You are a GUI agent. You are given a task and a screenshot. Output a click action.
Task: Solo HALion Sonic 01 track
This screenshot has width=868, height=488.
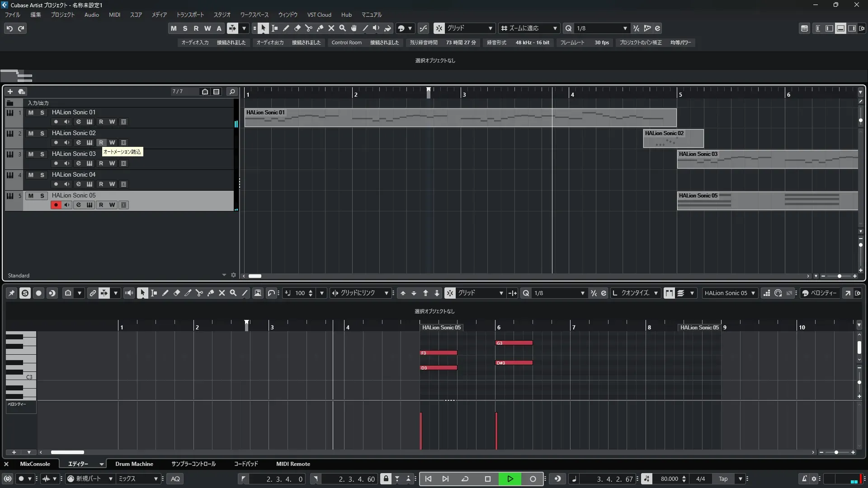[x=42, y=113]
